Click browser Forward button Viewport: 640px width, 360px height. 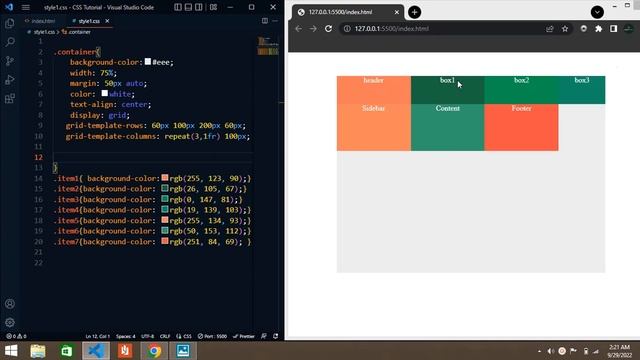(x=313, y=29)
